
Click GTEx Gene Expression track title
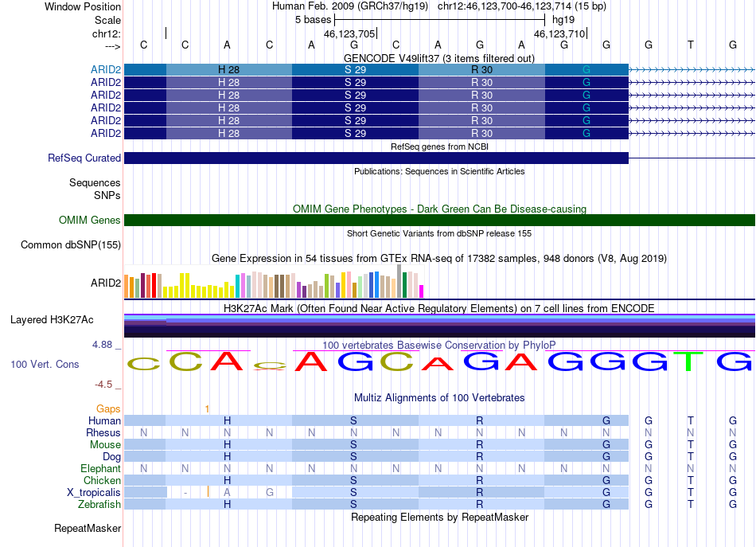pyautogui.click(x=439, y=258)
